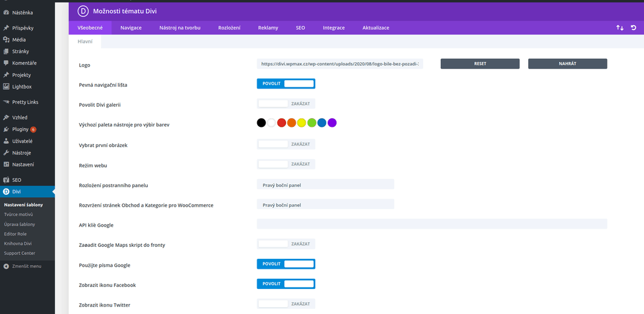Click the import/export arrows icon
The width and height of the screenshot is (644, 314).
[x=619, y=28]
